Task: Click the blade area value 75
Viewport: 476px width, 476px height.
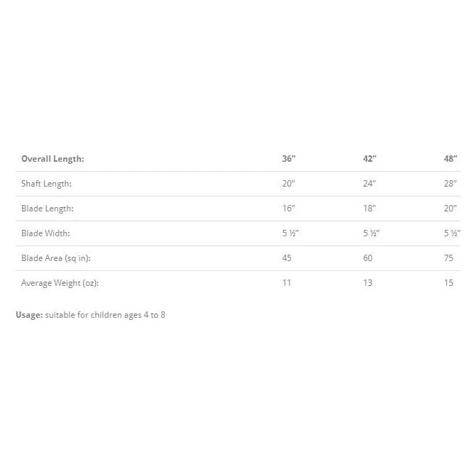Action: (448, 258)
